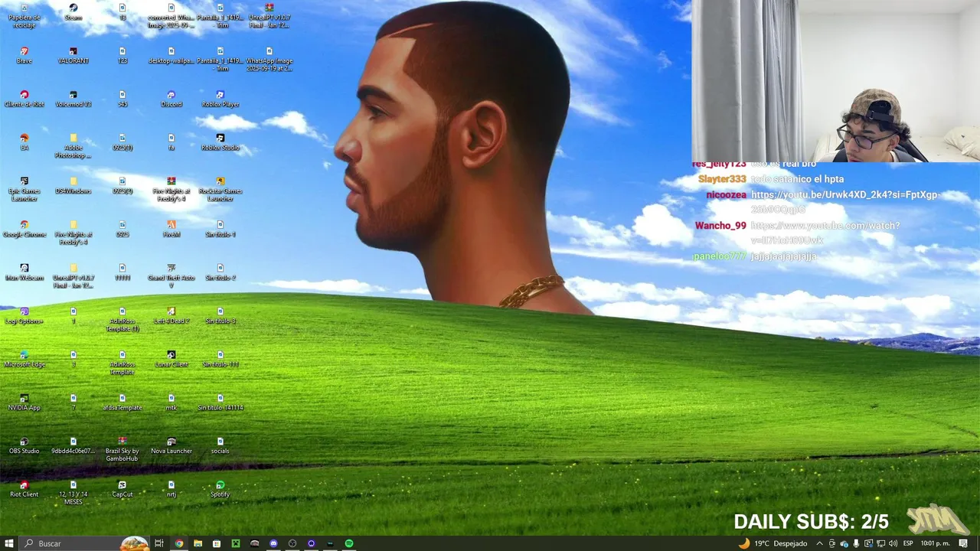This screenshot has height=551, width=980.
Task: Select the Brazil Sky by GamboHub archive
Action: 122,450
